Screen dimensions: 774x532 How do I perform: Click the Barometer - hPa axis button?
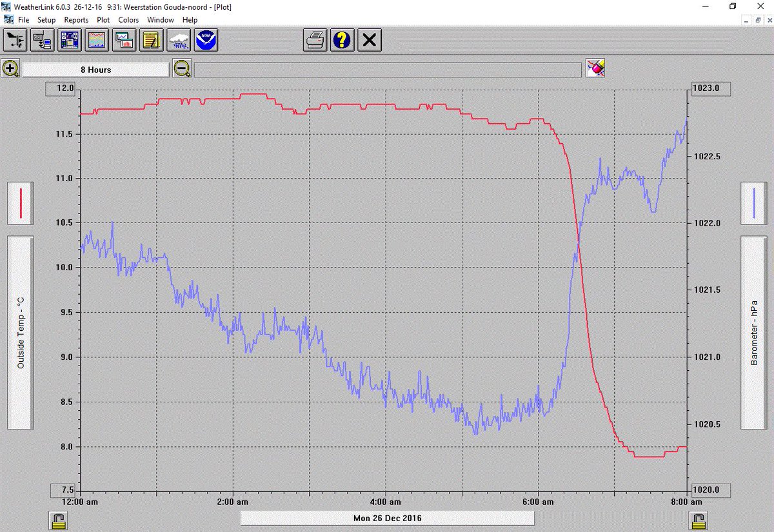754,333
